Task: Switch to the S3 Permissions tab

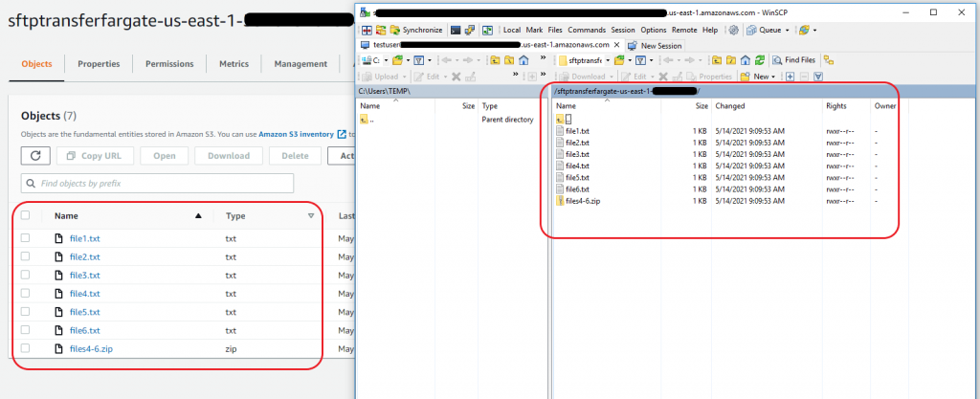Action: pos(169,64)
